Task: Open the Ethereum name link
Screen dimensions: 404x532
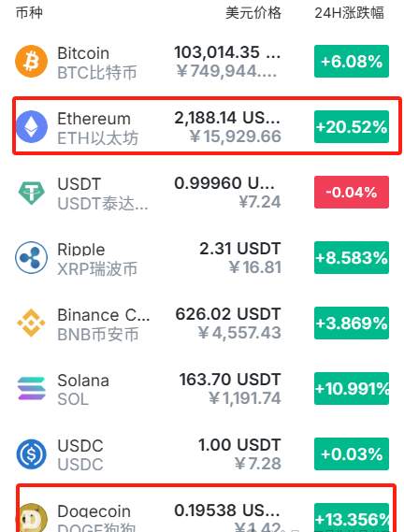Action: click(94, 119)
